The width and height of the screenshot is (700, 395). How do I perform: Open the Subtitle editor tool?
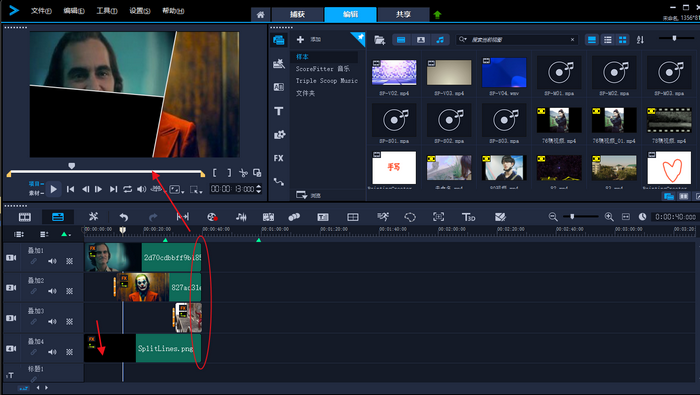tap(323, 217)
